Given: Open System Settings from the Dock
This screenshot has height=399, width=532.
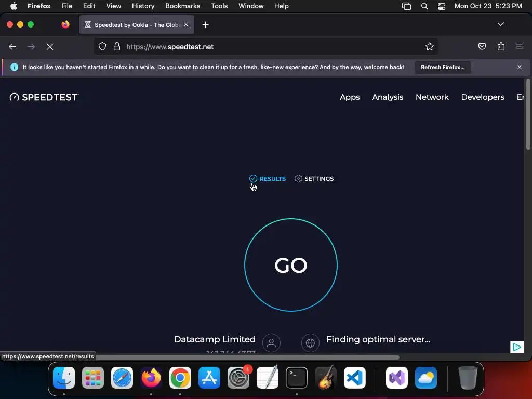Looking at the screenshot, I should (x=238, y=378).
